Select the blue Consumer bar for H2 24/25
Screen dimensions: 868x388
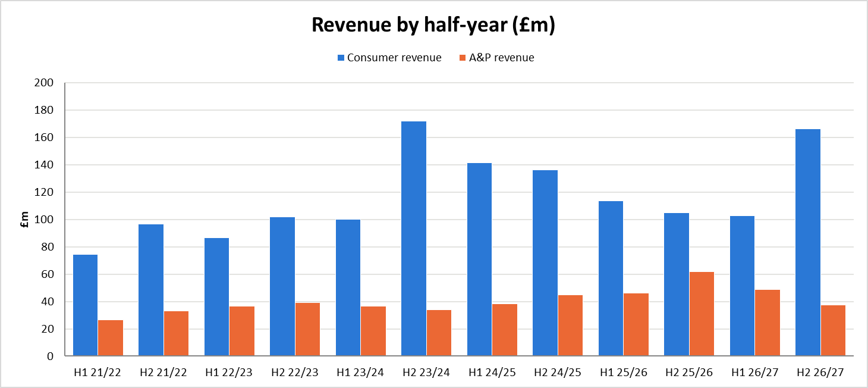(x=545, y=263)
